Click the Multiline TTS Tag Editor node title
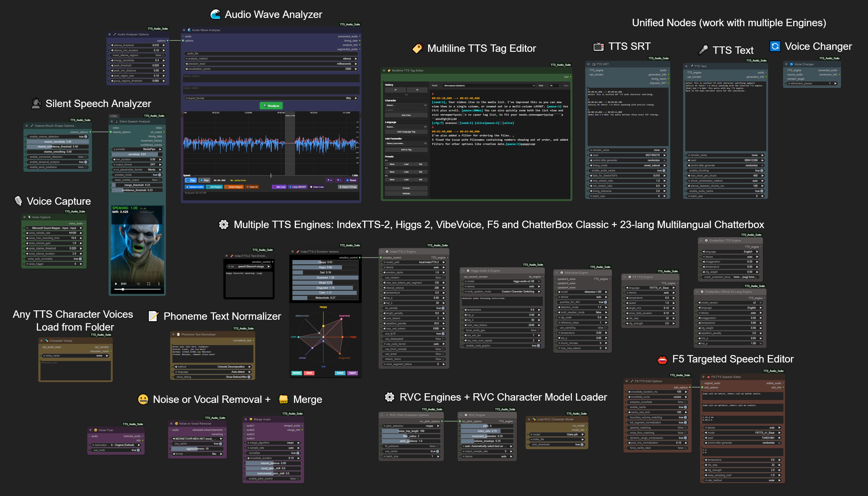 [x=407, y=71]
